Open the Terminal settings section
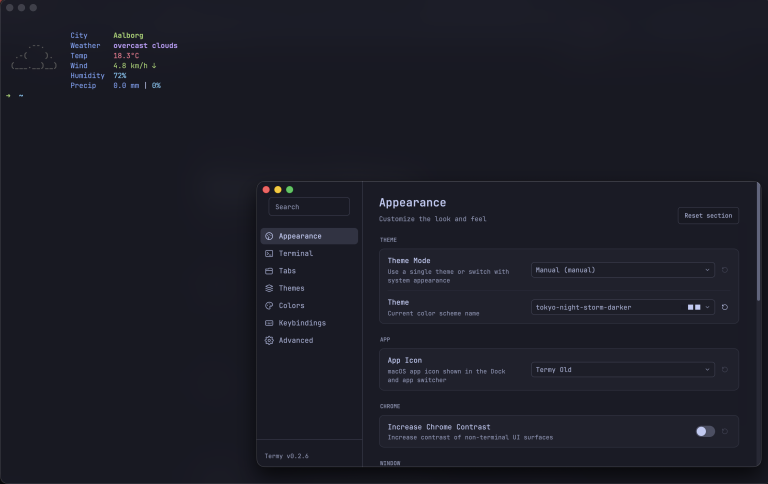This screenshot has height=484, width=768. point(309,253)
